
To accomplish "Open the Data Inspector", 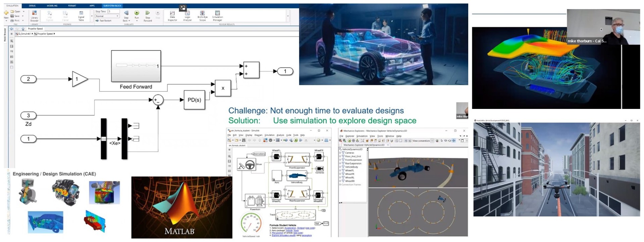I will [x=172, y=16].
